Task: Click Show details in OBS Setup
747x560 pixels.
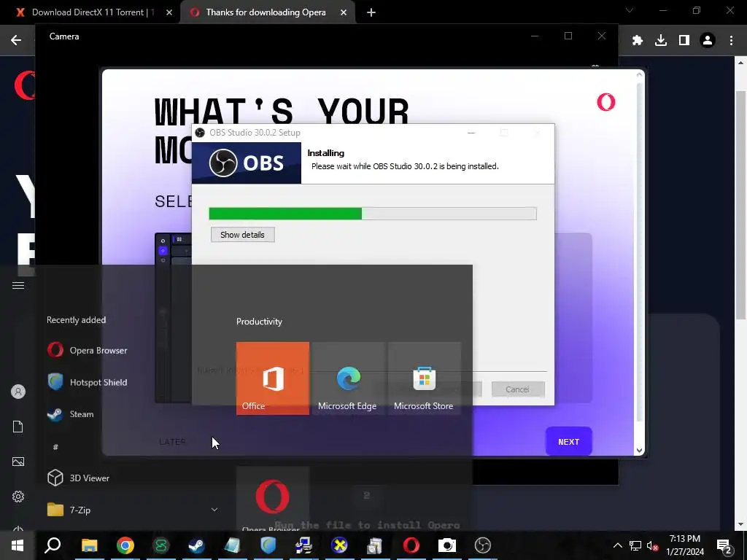Action: 242,235
